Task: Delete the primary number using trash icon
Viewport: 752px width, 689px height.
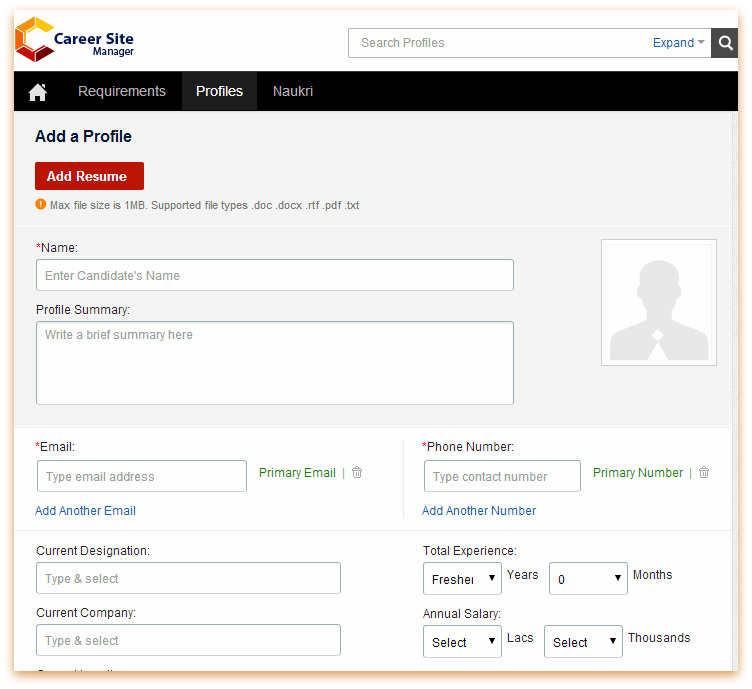Action: (x=704, y=473)
